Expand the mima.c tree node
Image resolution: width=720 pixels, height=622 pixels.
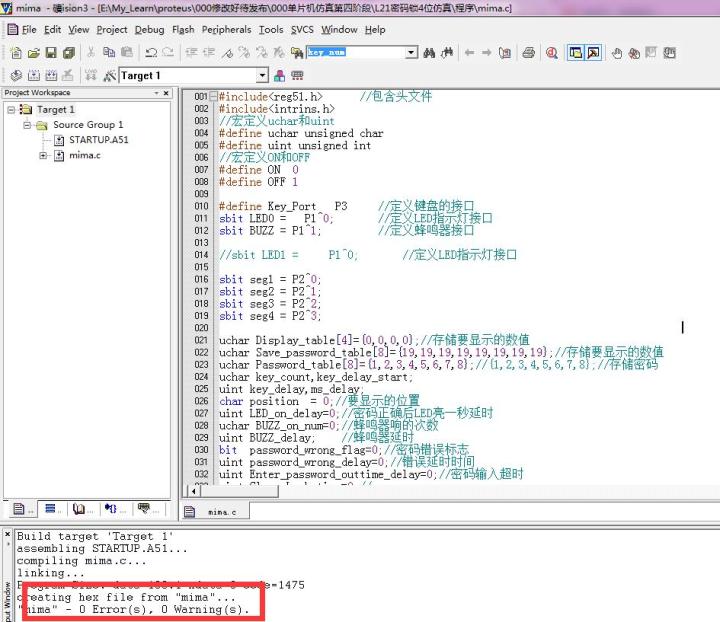[x=43, y=155]
